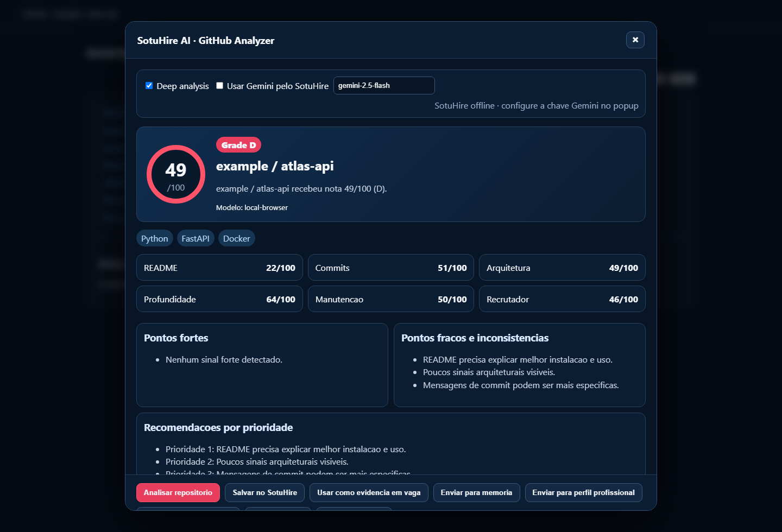Click the Grade D badge
The height and width of the screenshot is (532, 782).
pyautogui.click(x=238, y=145)
